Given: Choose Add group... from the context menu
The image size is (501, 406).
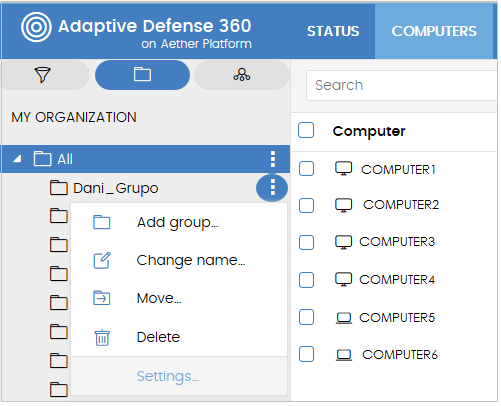Looking at the screenshot, I should tap(178, 223).
